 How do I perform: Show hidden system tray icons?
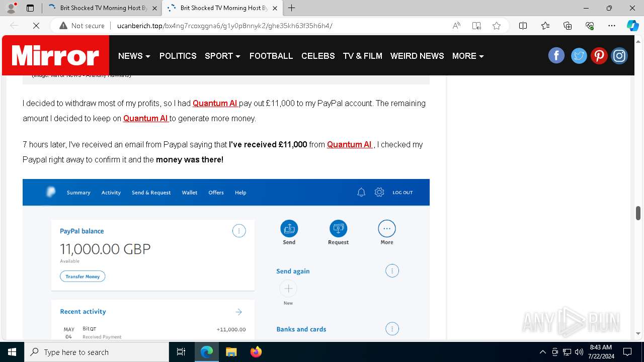(542, 352)
